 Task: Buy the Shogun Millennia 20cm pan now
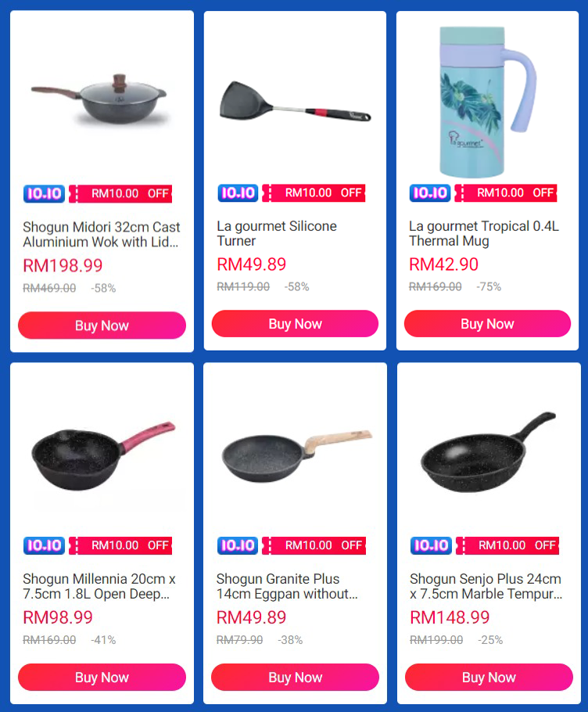pyautogui.click(x=102, y=677)
